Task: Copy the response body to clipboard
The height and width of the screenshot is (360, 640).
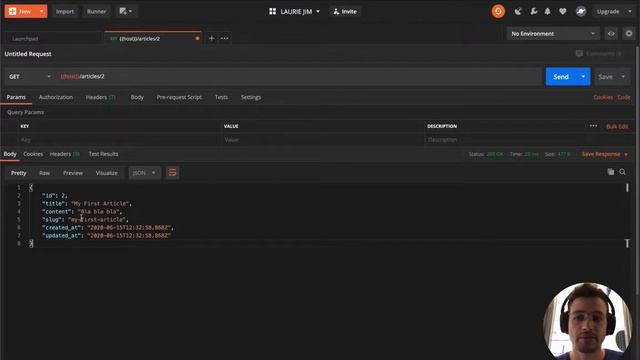Action: click(611, 172)
